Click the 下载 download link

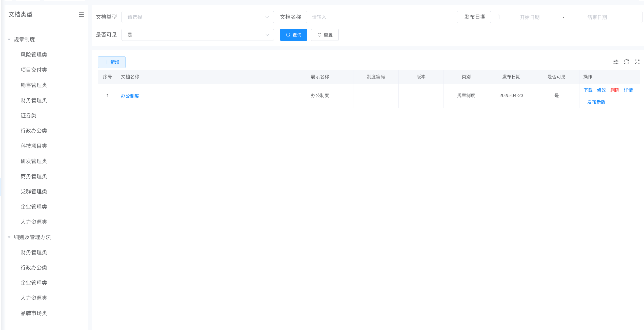pyautogui.click(x=588, y=90)
